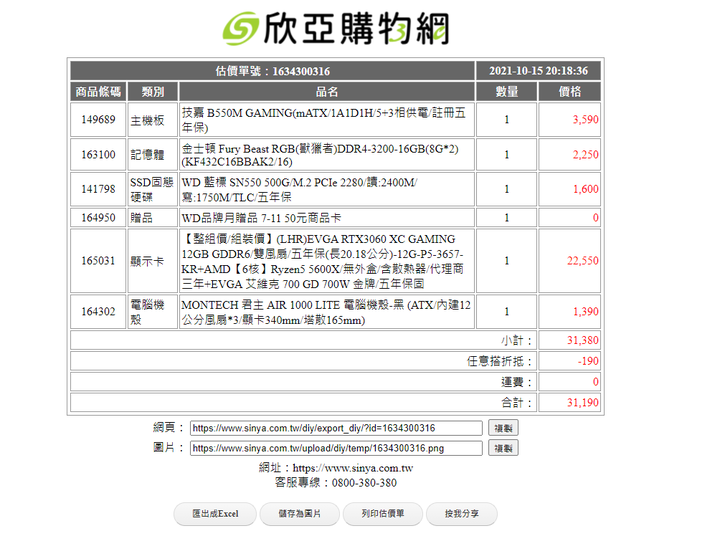Click the 小計 amount 31,380

click(x=583, y=340)
